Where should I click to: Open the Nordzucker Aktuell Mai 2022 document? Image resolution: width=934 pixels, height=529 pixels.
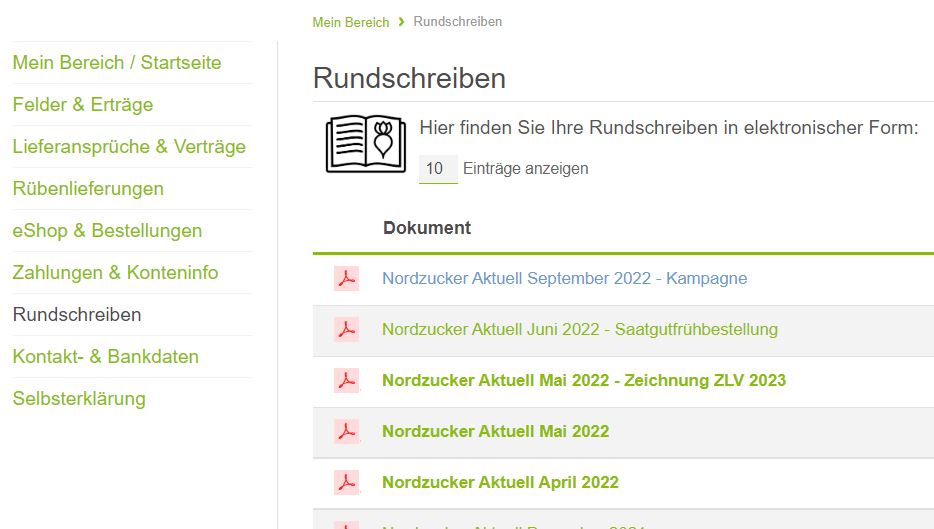point(496,431)
